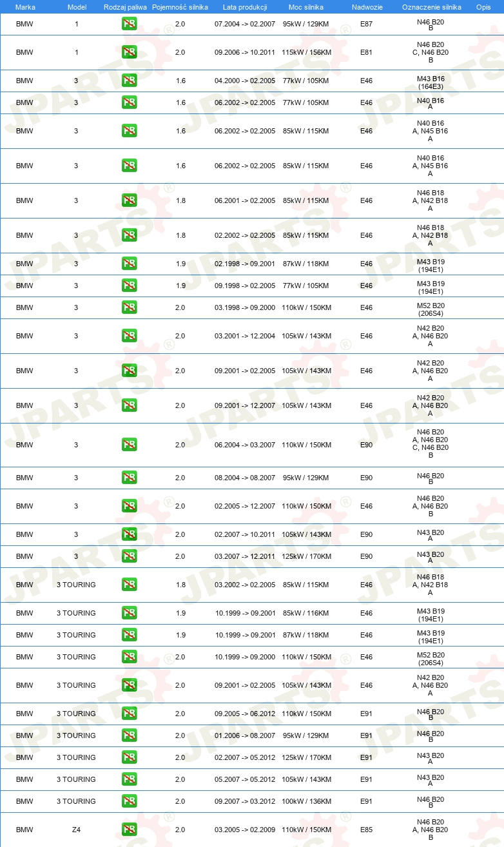Click the Moc silnika column header
Viewport: 504px width, 847px height.
306,6
